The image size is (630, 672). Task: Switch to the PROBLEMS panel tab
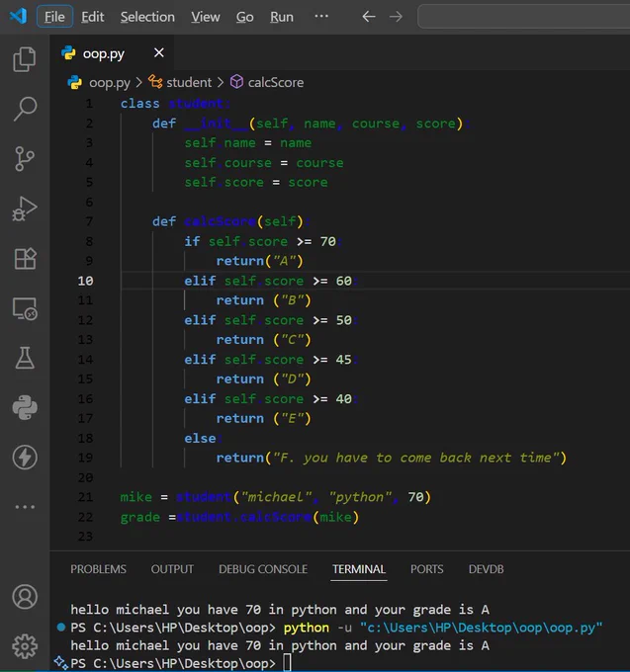pyautogui.click(x=98, y=569)
